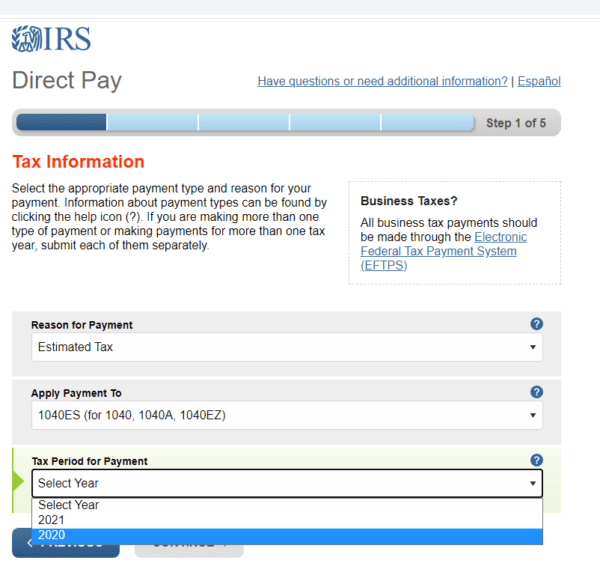Viewport: 600px width, 578px height.
Task: Click help icon for Tax Period for Payment
Action: [536, 460]
